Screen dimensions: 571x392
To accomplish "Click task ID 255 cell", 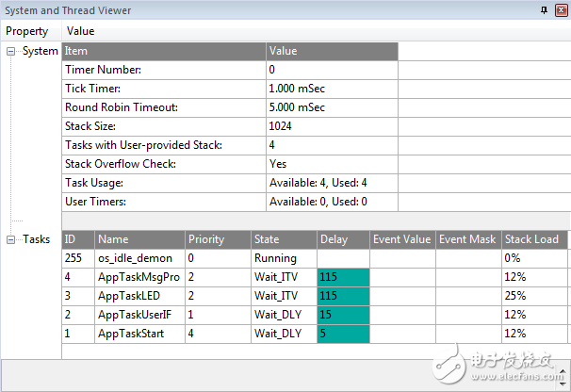I will pos(78,258).
